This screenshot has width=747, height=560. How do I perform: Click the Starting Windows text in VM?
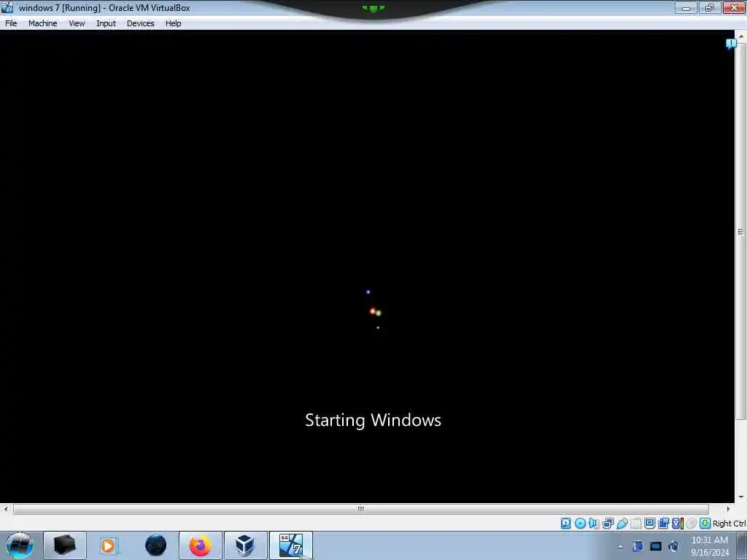tap(373, 421)
